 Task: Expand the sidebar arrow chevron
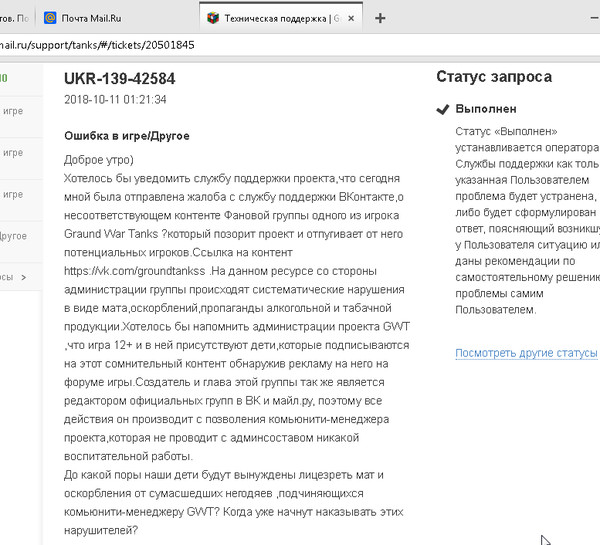point(24,277)
